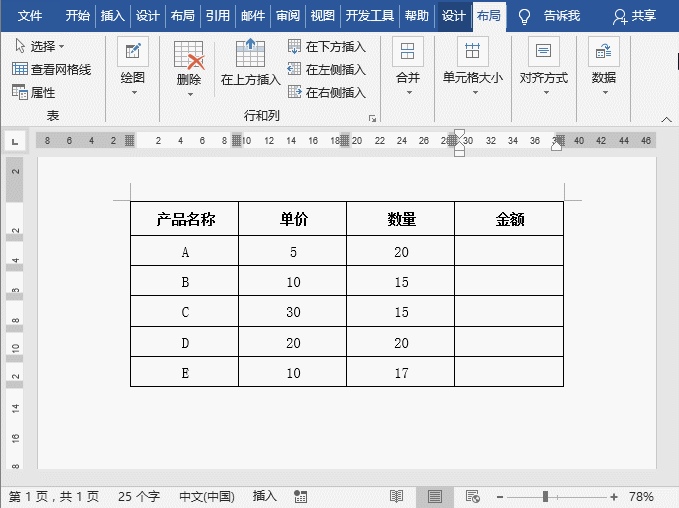Click unit price cell 5
The image size is (679, 508).
pos(293,251)
